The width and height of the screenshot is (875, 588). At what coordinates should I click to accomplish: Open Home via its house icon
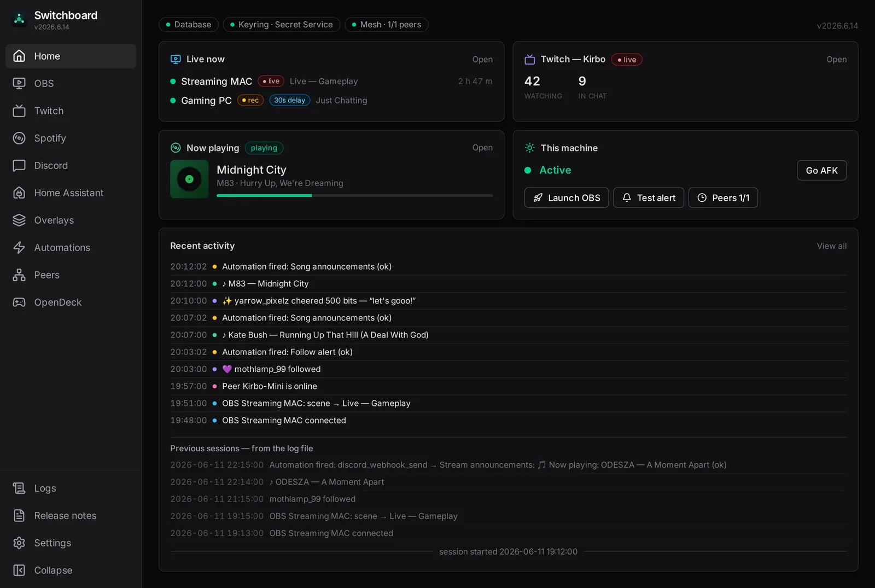[19, 56]
